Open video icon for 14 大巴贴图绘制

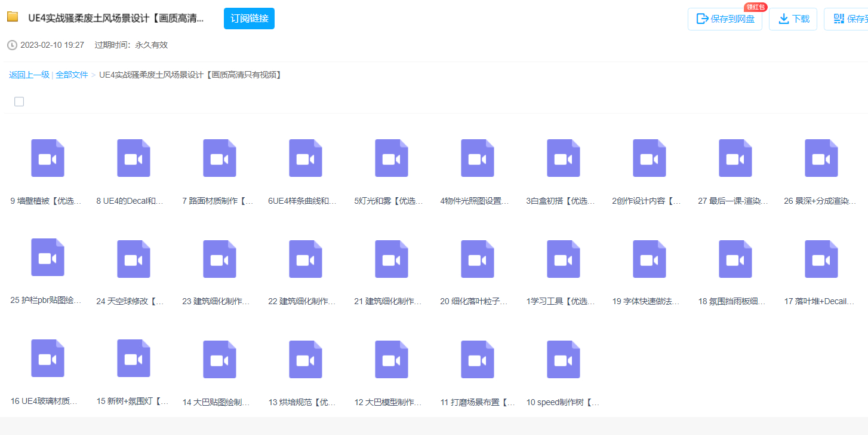219,359
